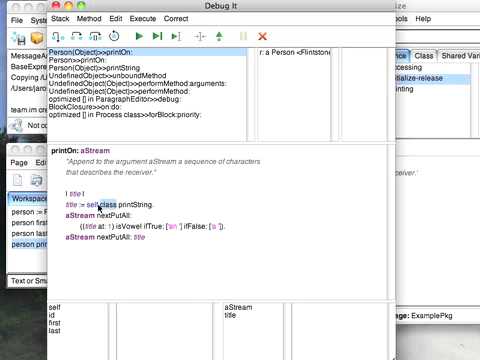Click the green up arrow toolbar icon
This screenshot has height=360, width=480.
click(219, 36)
